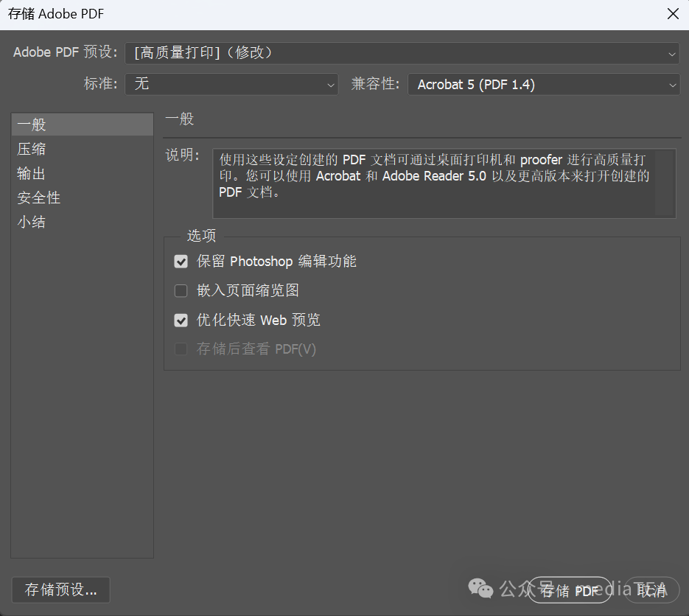Image resolution: width=689 pixels, height=616 pixels.
Task: Switch to the 压缩 category
Action: pyautogui.click(x=83, y=149)
